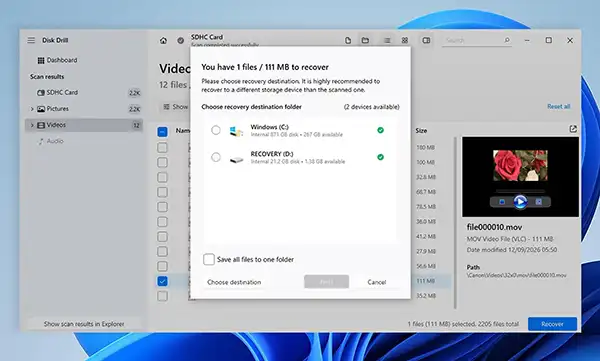Screen dimensions: 600x361
Task: Click the 68.7 MB size cell
Action: [x=426, y=192]
